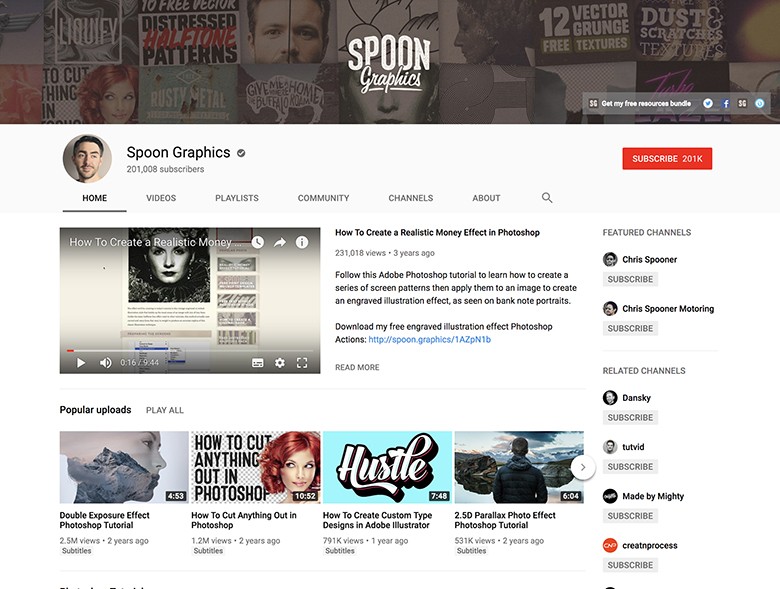
Task: Open the featured video title link
Action: pyautogui.click(x=437, y=232)
